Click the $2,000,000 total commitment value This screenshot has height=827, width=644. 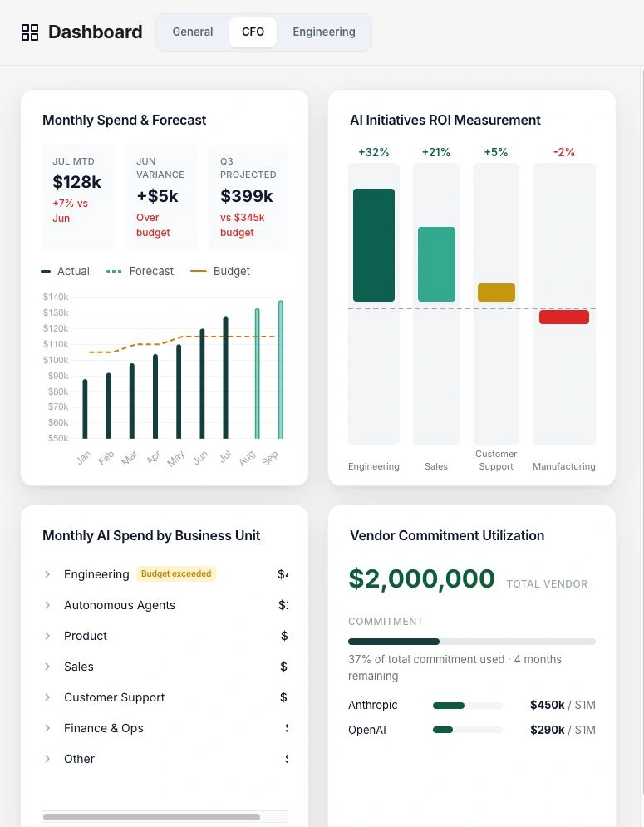tap(421, 579)
